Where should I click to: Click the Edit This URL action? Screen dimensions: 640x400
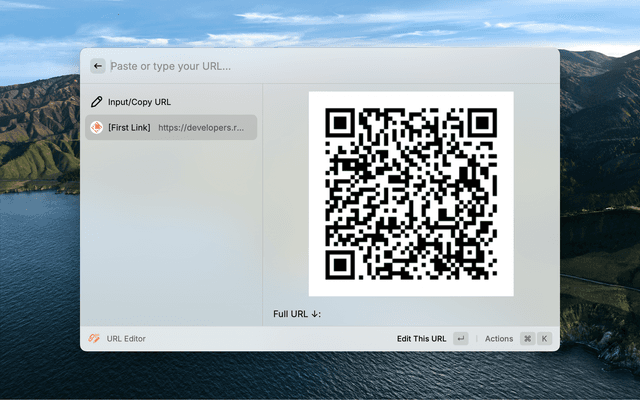(x=421, y=339)
